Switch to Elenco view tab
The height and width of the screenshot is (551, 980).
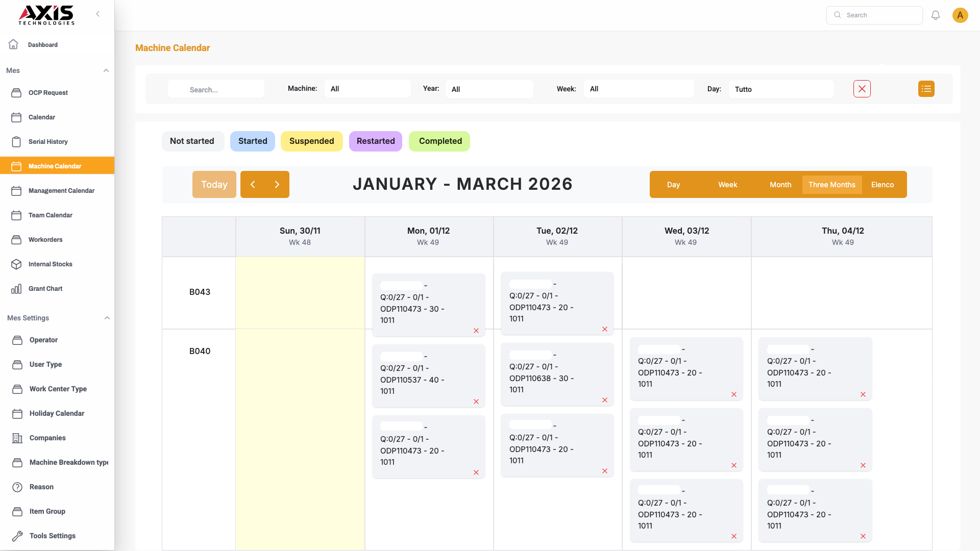(x=882, y=185)
